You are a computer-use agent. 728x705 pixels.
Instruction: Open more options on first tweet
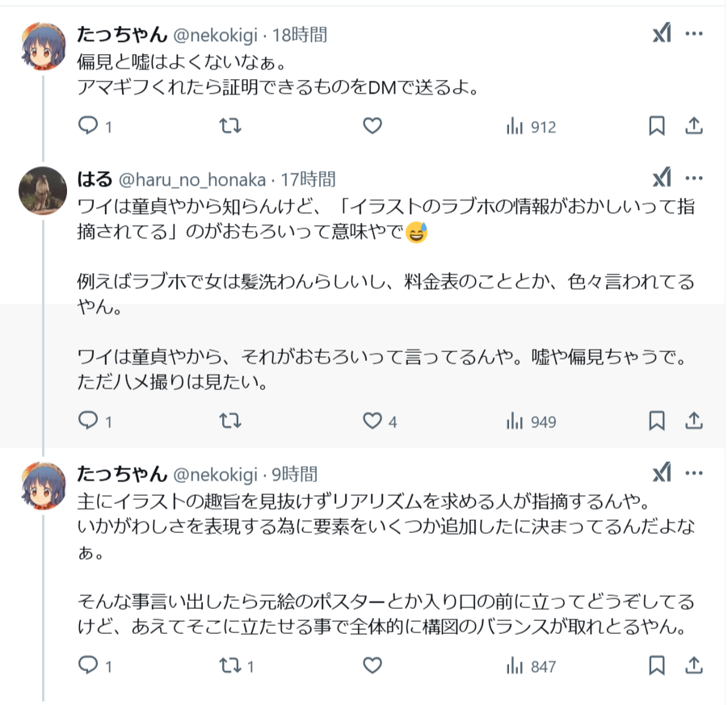(694, 34)
